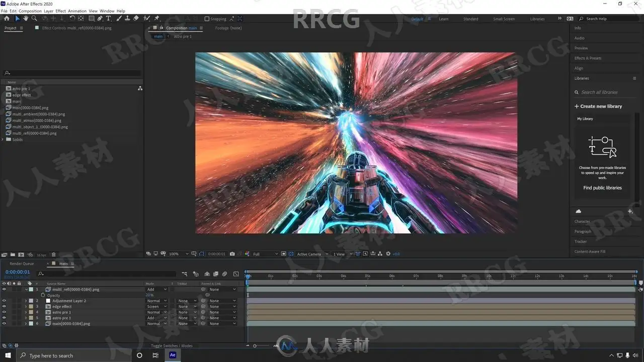The image size is (644, 362).
Task: Click the take snapshot camera icon
Action: click(x=231, y=254)
